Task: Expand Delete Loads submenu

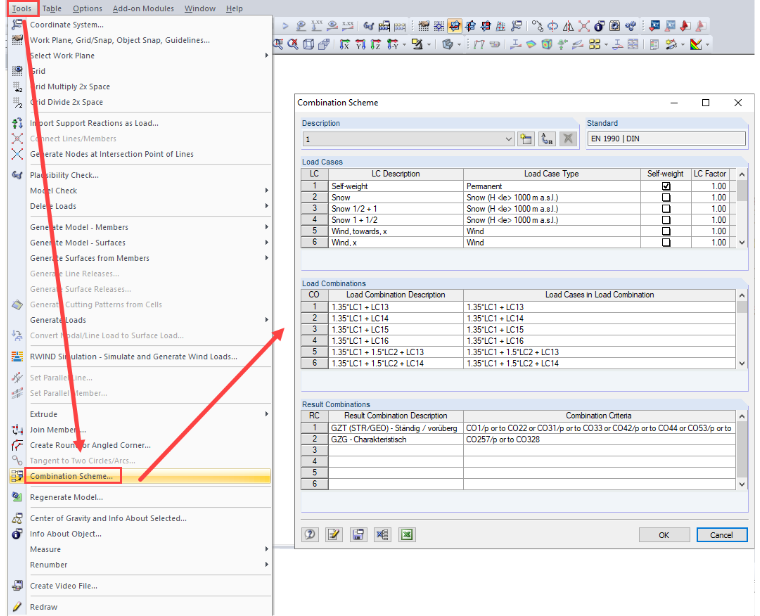Action: click(266, 206)
